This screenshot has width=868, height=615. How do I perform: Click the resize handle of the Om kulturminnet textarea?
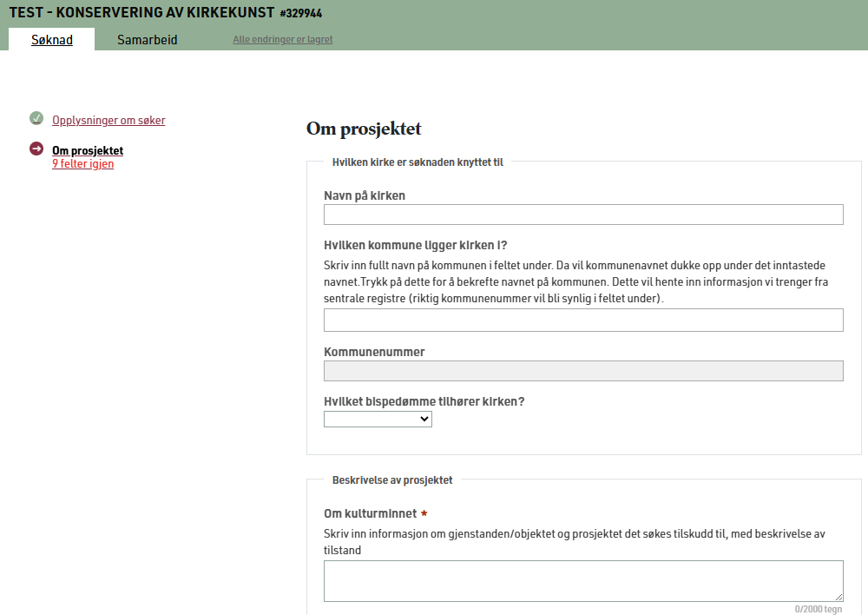pos(838,597)
